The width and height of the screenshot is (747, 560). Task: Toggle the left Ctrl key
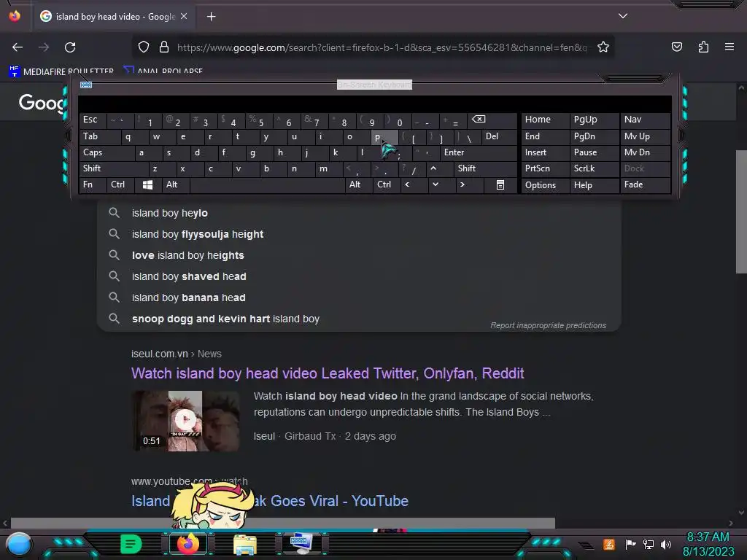point(121,184)
